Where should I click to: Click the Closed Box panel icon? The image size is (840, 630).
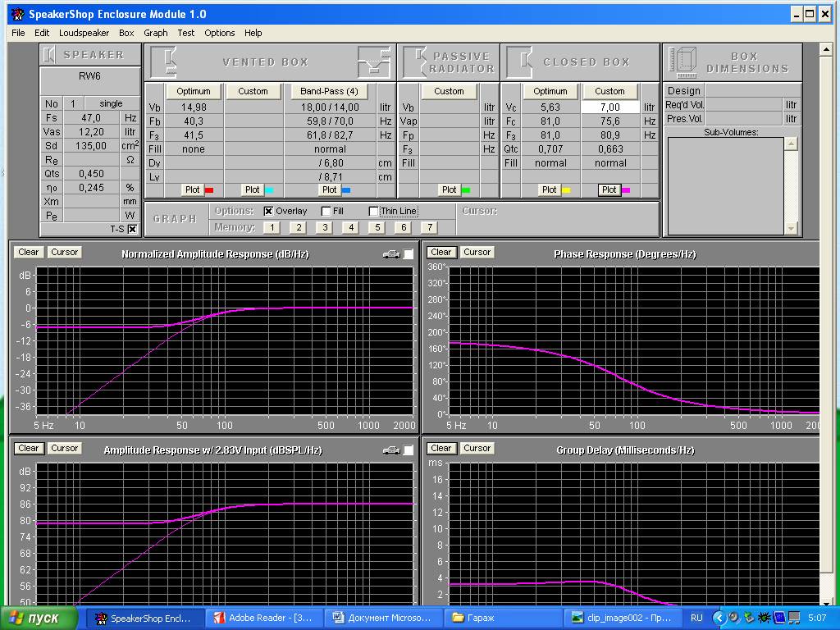pos(518,62)
